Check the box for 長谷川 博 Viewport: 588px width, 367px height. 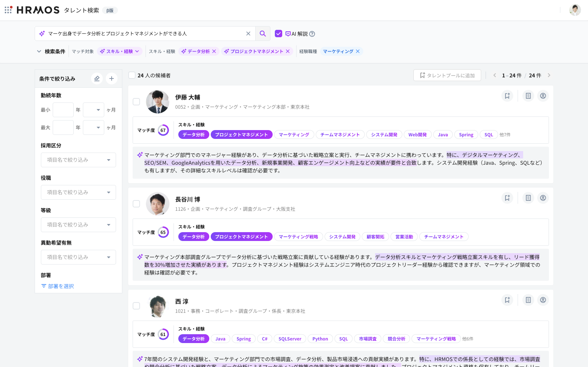(x=136, y=204)
